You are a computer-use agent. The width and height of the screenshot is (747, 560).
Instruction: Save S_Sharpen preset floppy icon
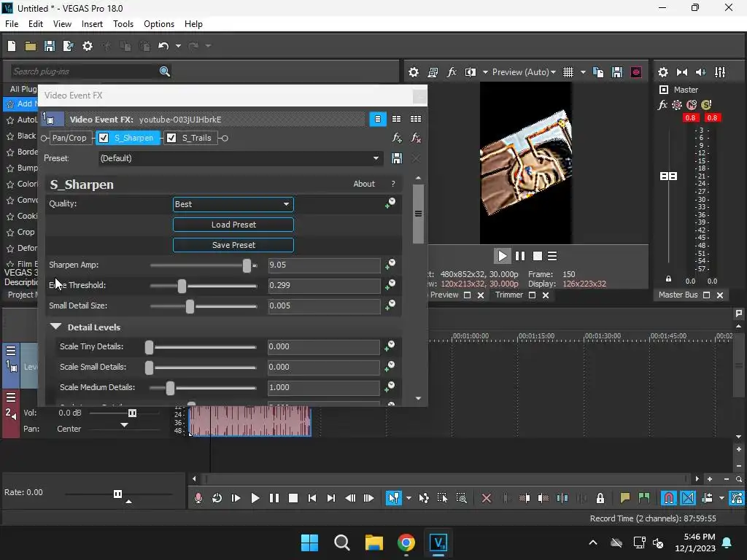point(396,158)
